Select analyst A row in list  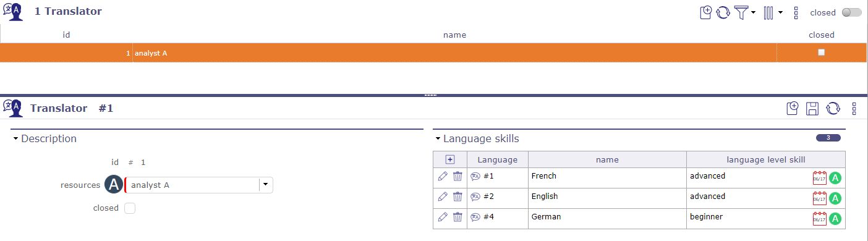(x=433, y=53)
